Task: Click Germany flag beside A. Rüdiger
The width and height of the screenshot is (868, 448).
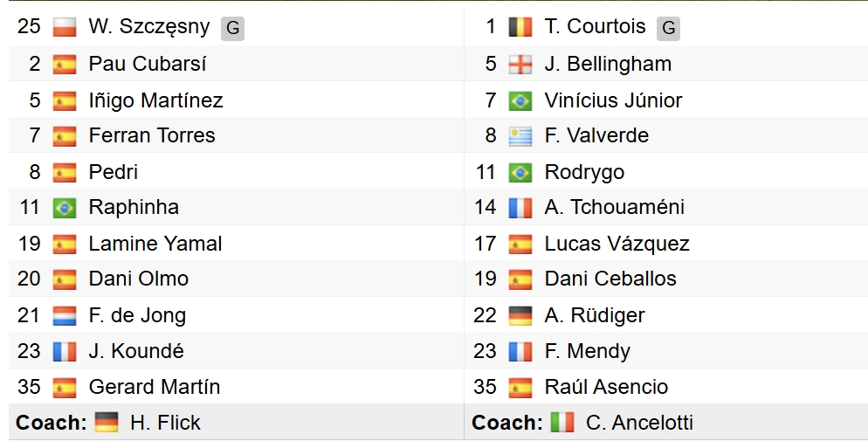Action: 520,315
